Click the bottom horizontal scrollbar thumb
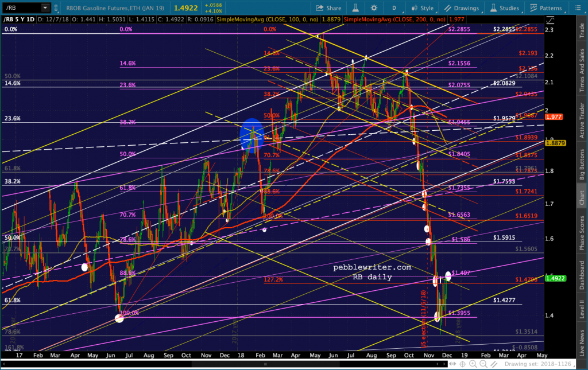Image resolution: width=588 pixels, height=370 pixels. pos(265,364)
